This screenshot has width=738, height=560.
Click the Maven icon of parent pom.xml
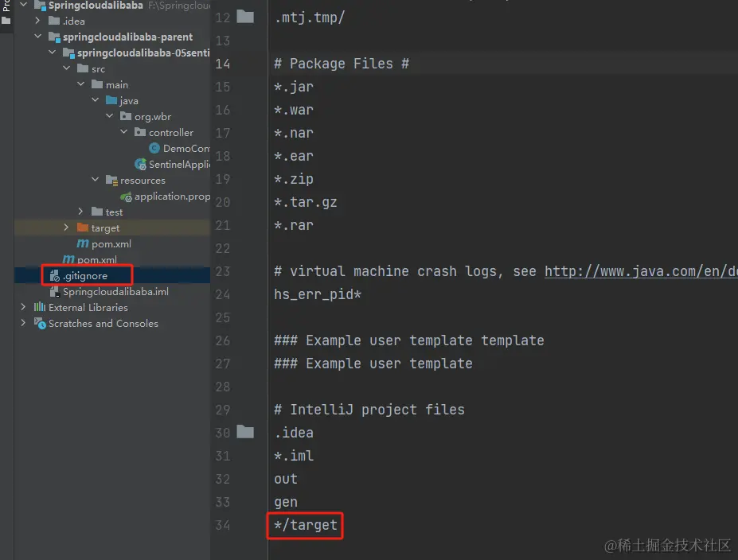pyautogui.click(x=68, y=259)
